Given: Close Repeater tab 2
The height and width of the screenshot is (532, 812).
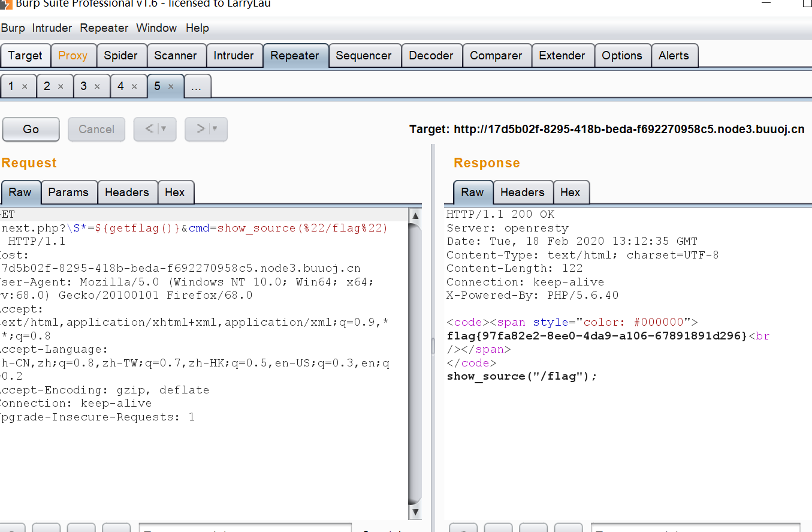Looking at the screenshot, I should tap(61, 86).
